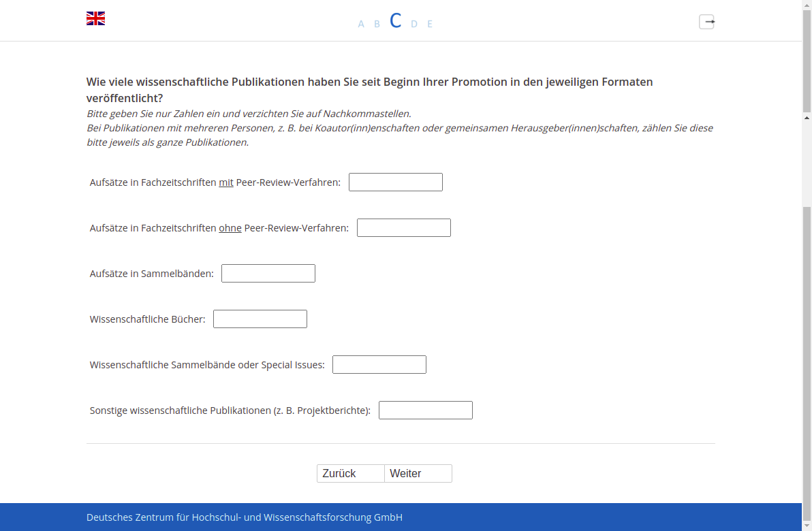This screenshot has width=812, height=531.
Task: Click the Weiter button
Action: [418, 474]
